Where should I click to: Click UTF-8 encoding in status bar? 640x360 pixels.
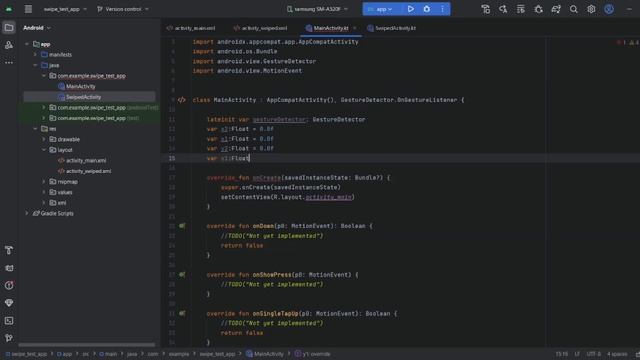[593, 354]
